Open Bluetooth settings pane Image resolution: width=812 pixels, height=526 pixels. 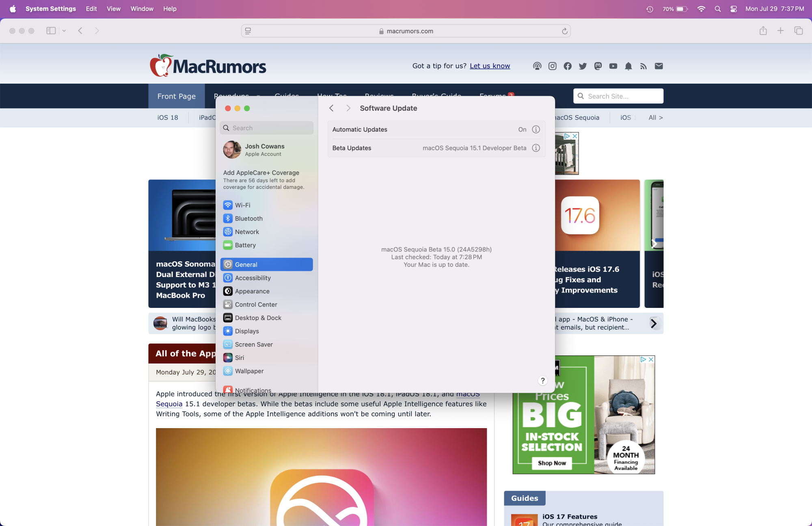(x=248, y=219)
